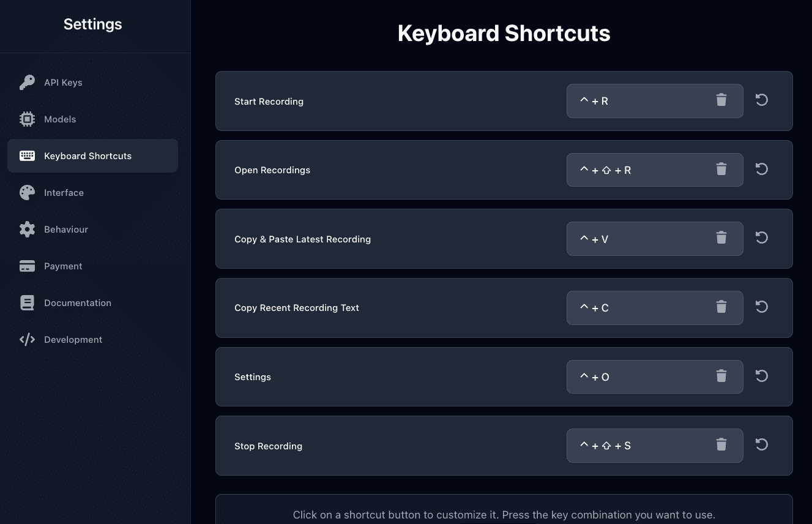The image size is (812, 524).
Task: Change the Settings shortcut key combination
Action: coord(636,377)
